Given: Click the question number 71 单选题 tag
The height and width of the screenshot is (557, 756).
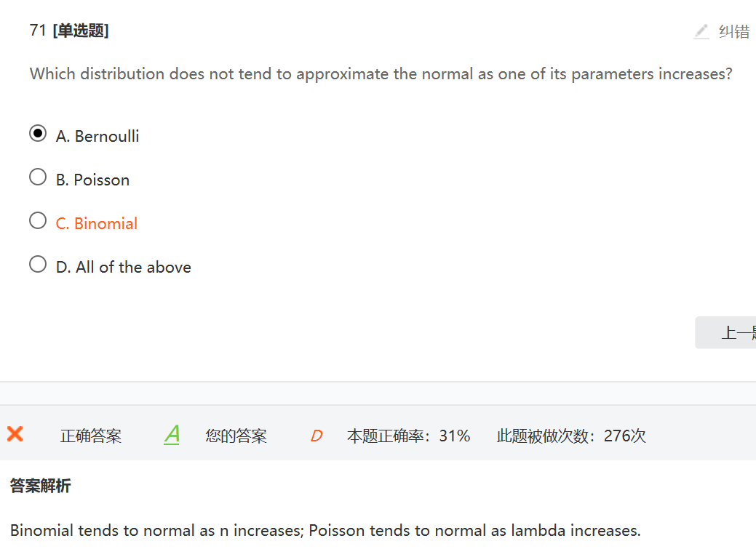Looking at the screenshot, I should [x=69, y=31].
